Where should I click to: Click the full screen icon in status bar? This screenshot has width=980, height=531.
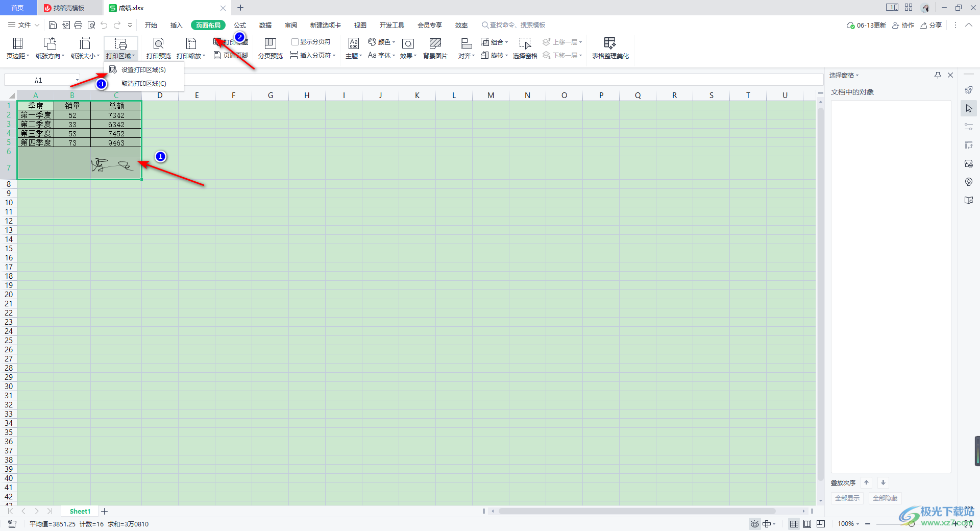point(967,524)
